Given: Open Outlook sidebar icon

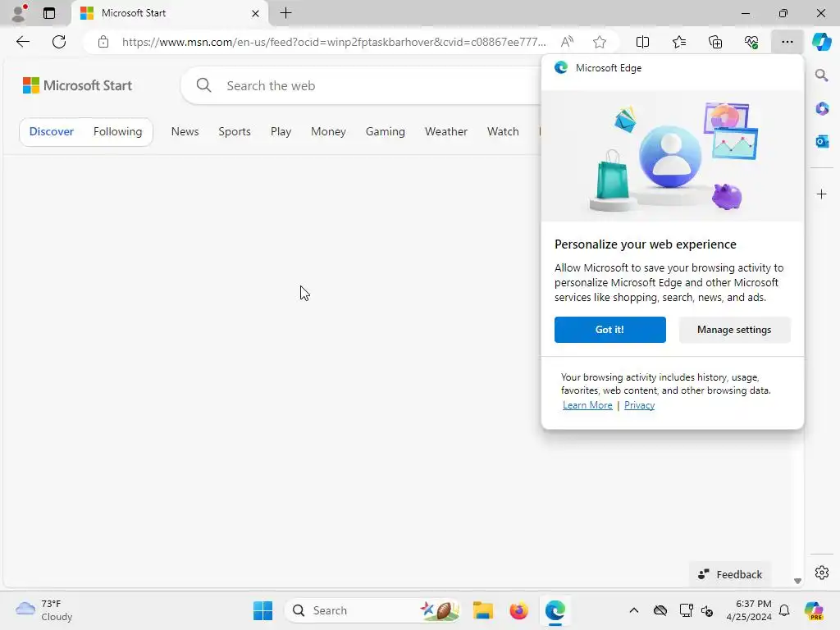Looking at the screenshot, I should coord(822,141).
